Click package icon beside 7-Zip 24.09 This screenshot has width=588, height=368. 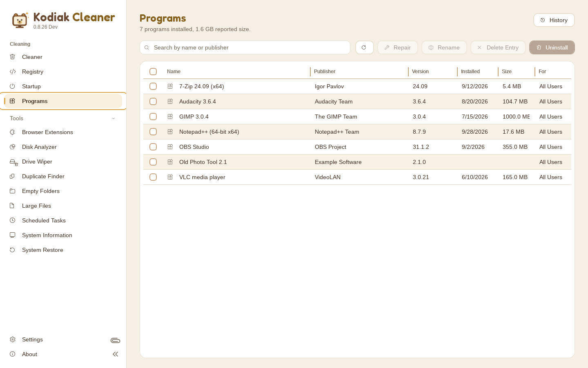170,86
